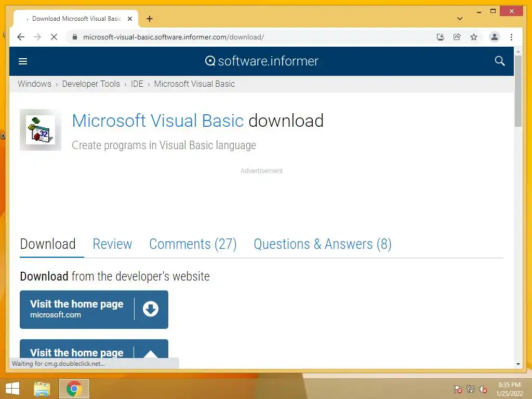532x399 pixels.
Task: Open a new tab with the plus button
Action: [150, 19]
